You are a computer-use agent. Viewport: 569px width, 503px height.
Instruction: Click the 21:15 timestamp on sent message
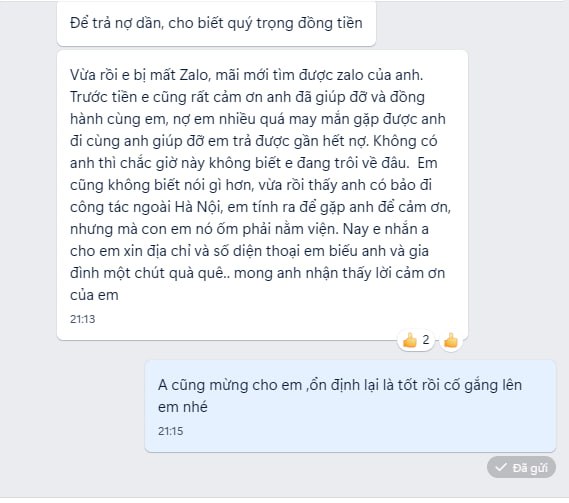[x=171, y=431]
